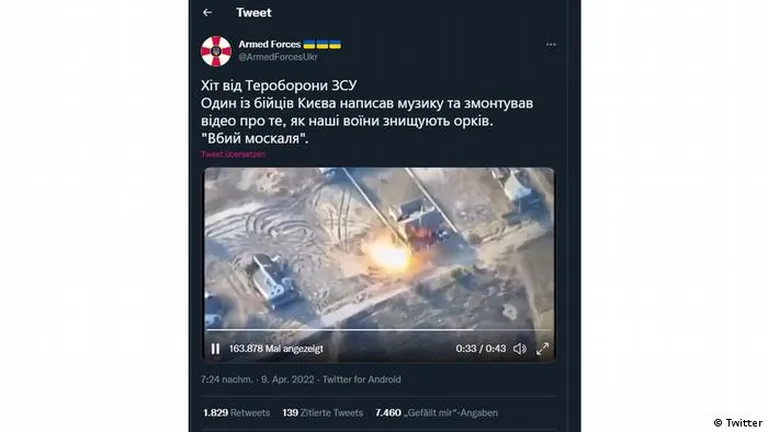Click the 163.878 Mal angezeigt view count
This screenshot has width=768, height=432.
point(276,349)
